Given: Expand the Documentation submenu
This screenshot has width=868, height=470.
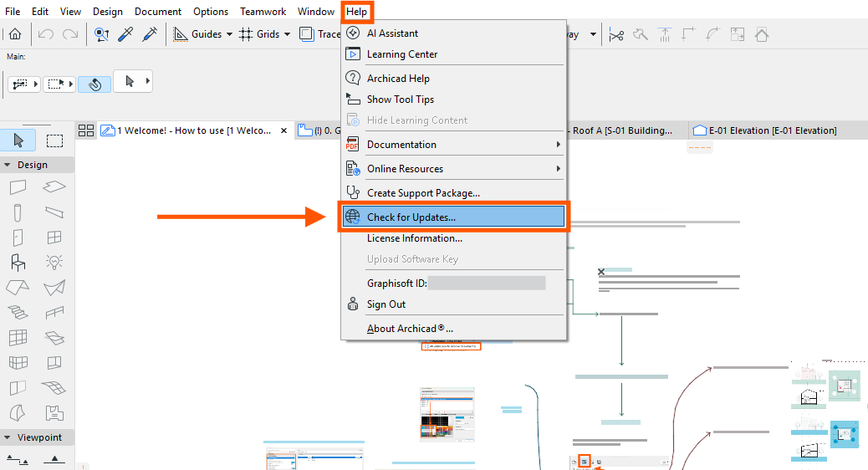Looking at the screenshot, I should [558, 145].
